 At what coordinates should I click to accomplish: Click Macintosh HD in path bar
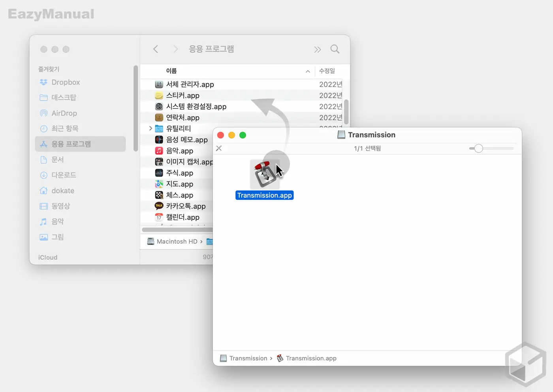[177, 242]
